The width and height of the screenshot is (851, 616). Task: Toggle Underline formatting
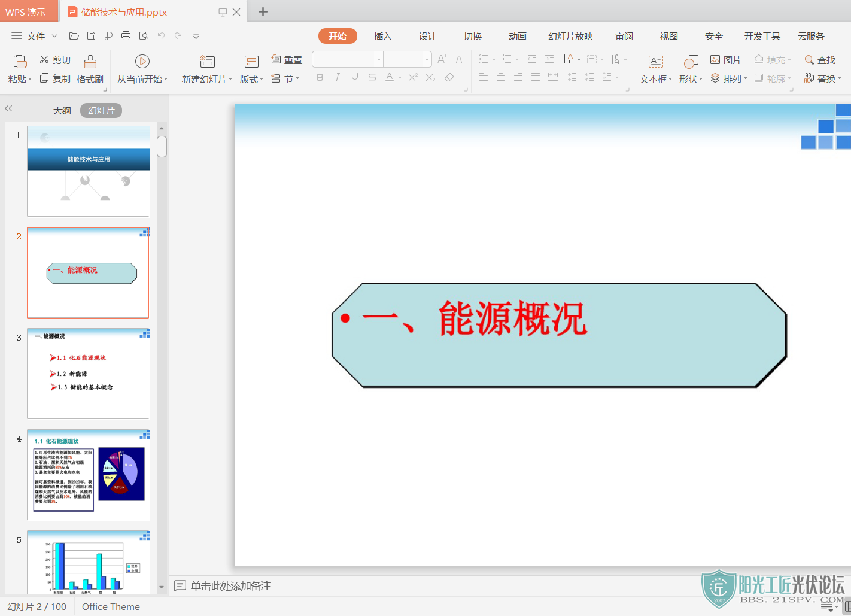click(355, 77)
